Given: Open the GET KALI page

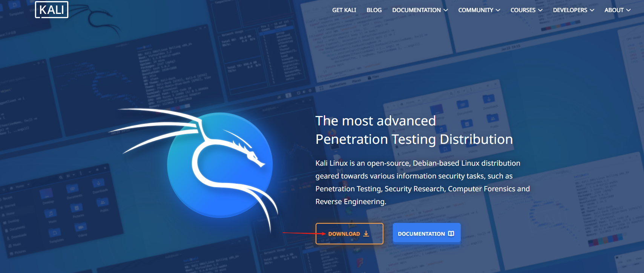Looking at the screenshot, I should point(344,10).
